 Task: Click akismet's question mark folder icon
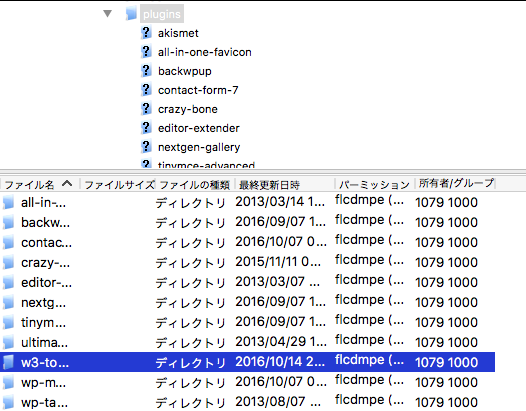click(x=146, y=33)
